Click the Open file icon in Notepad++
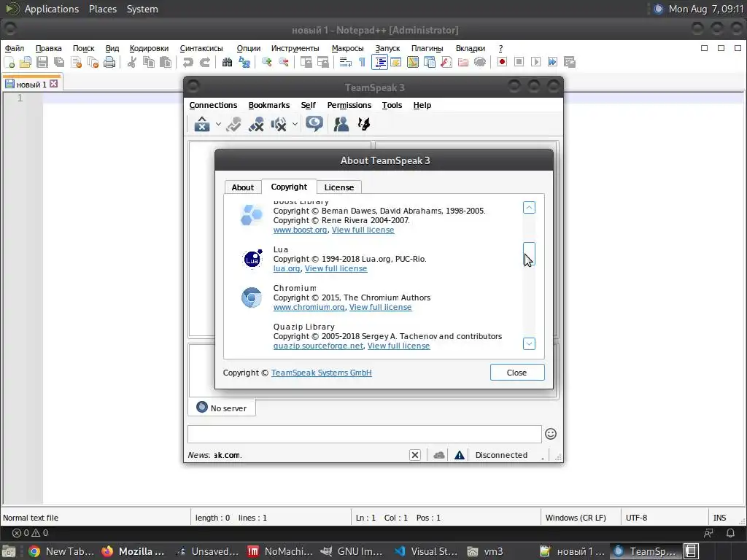747x560 pixels. click(26, 62)
